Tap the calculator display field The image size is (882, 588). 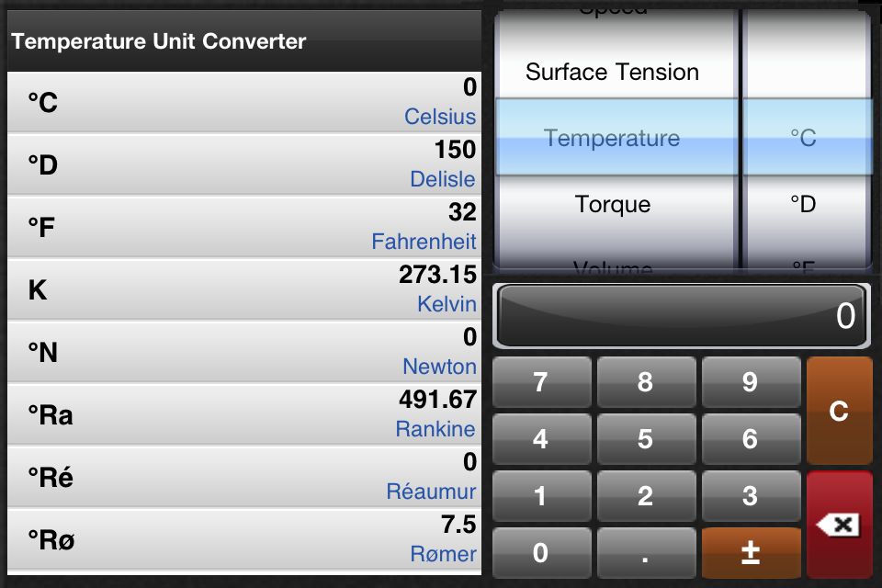pos(681,316)
